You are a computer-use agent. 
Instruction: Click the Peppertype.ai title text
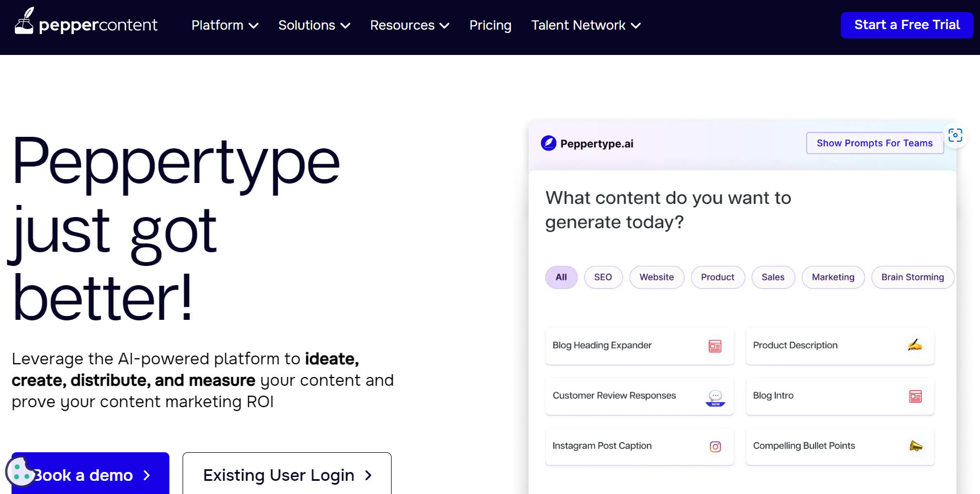[597, 144]
